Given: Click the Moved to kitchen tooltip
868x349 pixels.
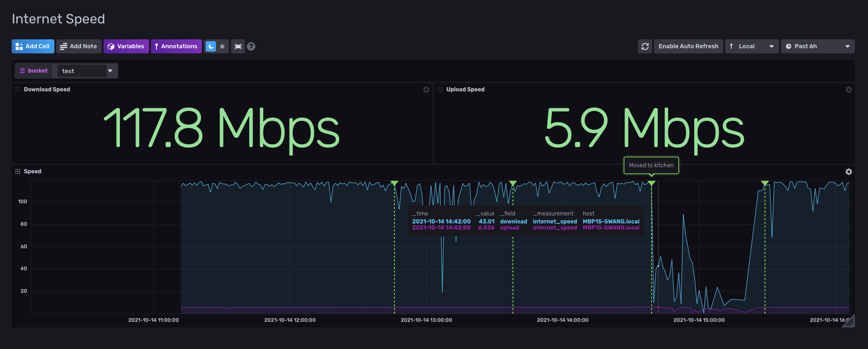Looking at the screenshot, I should (x=651, y=165).
